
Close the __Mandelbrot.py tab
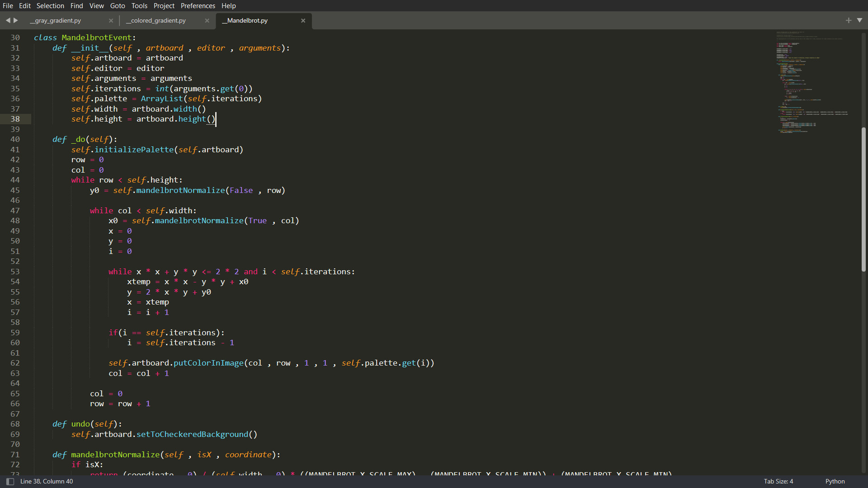tap(303, 21)
